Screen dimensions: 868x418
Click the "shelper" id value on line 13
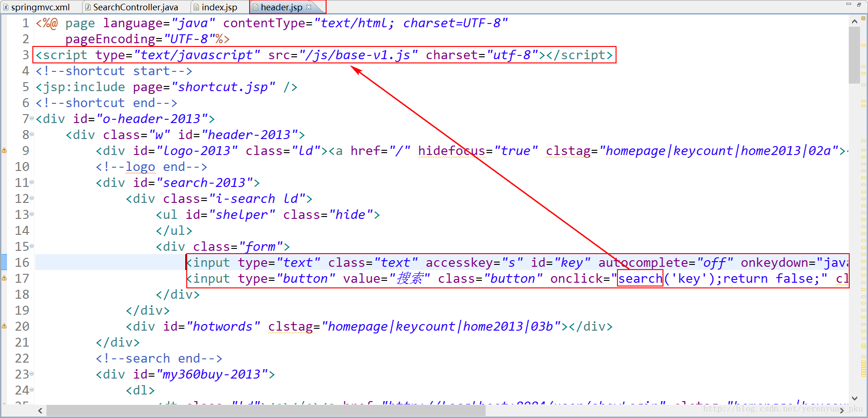(x=242, y=215)
